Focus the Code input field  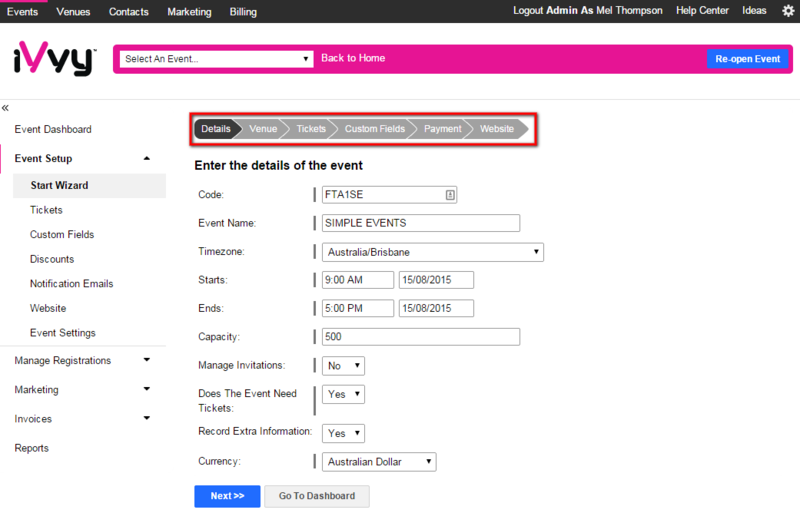[389, 195]
